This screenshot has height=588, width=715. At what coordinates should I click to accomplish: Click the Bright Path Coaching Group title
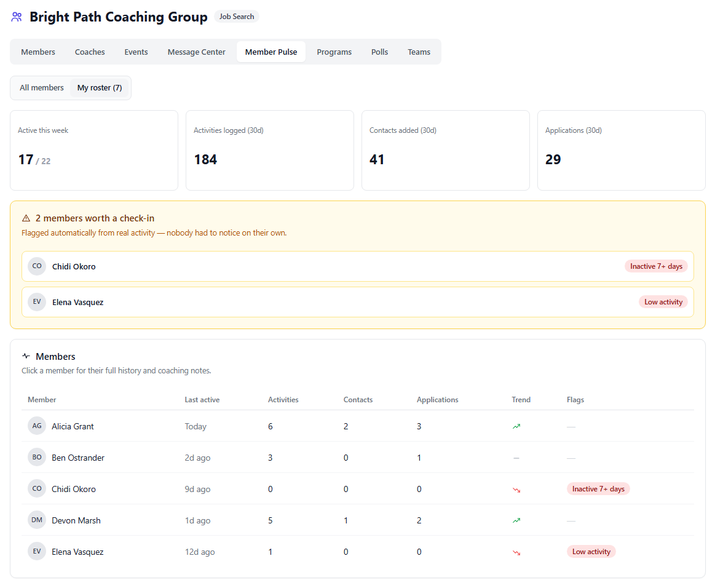119,17
